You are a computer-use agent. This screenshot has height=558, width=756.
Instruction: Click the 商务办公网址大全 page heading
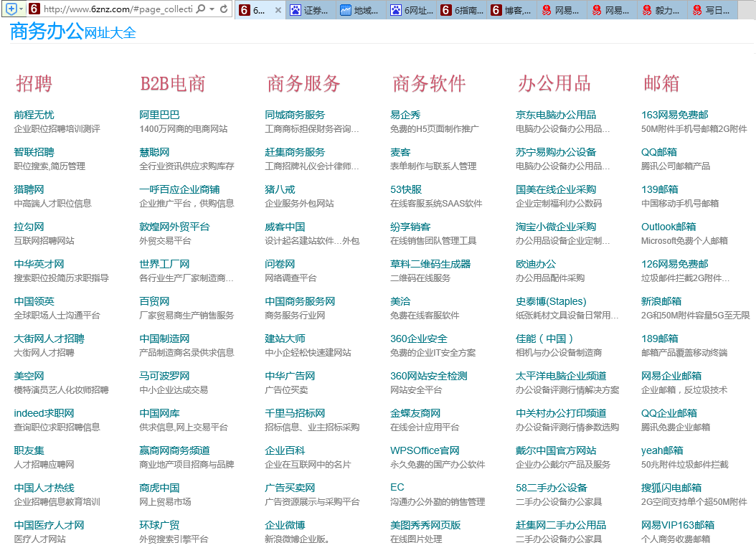[x=73, y=32]
